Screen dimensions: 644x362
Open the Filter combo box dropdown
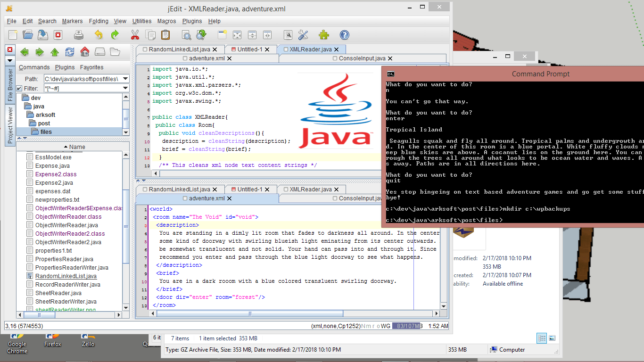pyautogui.click(x=125, y=88)
